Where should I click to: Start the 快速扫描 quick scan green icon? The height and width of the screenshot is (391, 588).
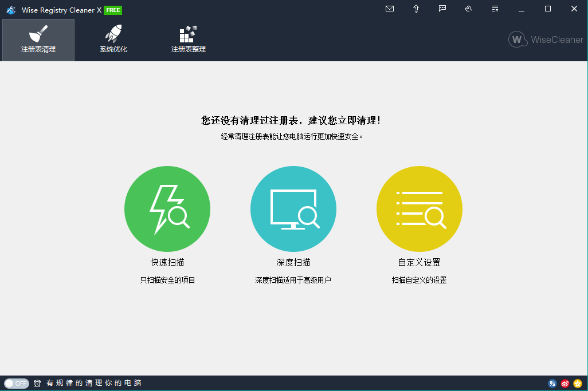[x=167, y=209]
